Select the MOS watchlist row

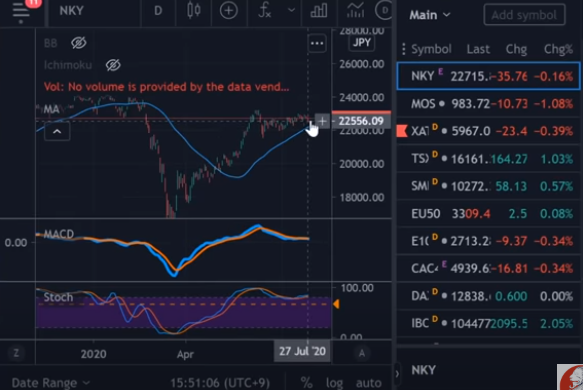click(488, 104)
